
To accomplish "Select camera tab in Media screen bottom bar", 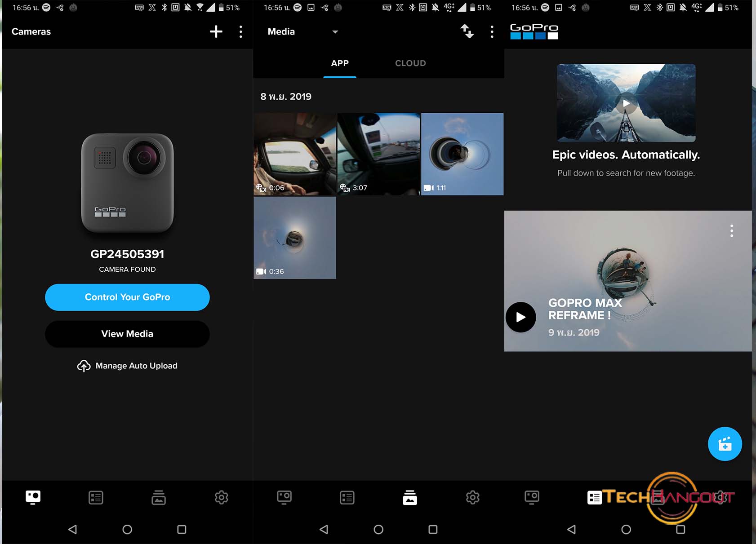I will click(x=284, y=497).
